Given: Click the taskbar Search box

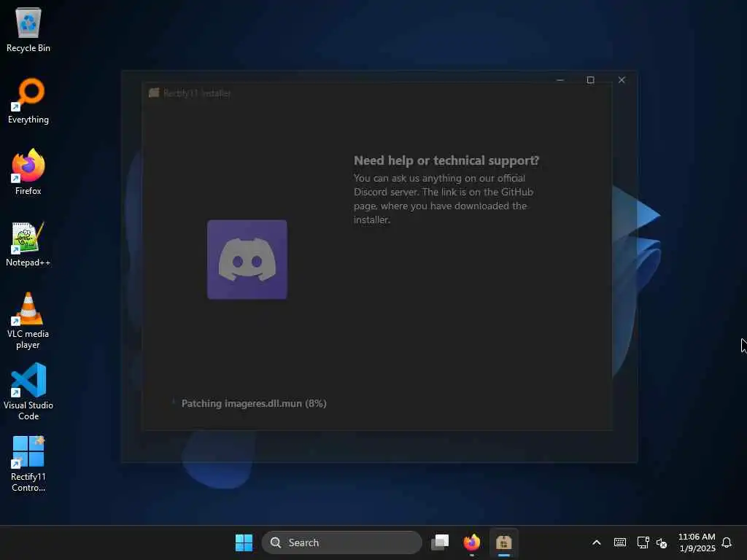Looking at the screenshot, I should click(341, 542).
